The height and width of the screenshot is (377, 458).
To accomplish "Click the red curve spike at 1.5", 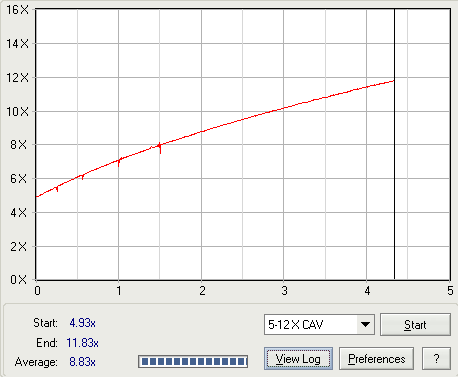I will point(160,148).
